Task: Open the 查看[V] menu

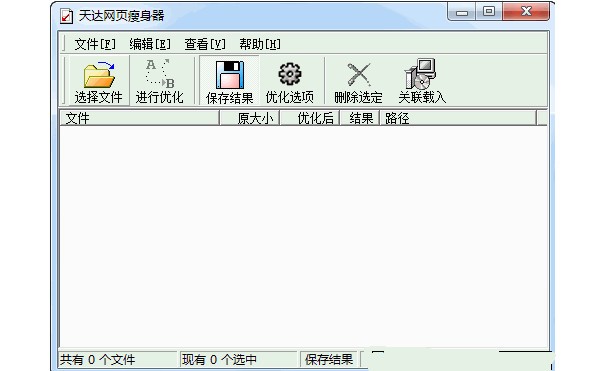Action: coord(205,44)
